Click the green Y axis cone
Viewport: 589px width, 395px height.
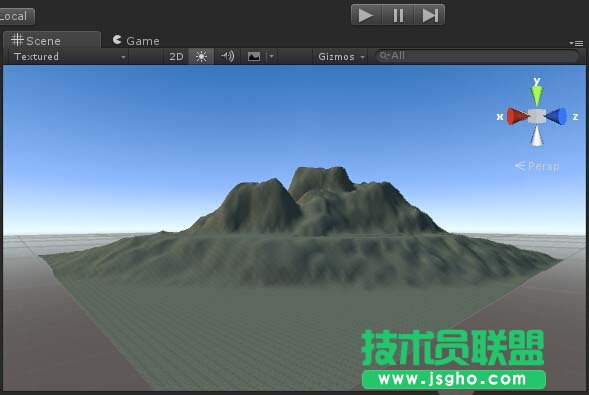537,96
